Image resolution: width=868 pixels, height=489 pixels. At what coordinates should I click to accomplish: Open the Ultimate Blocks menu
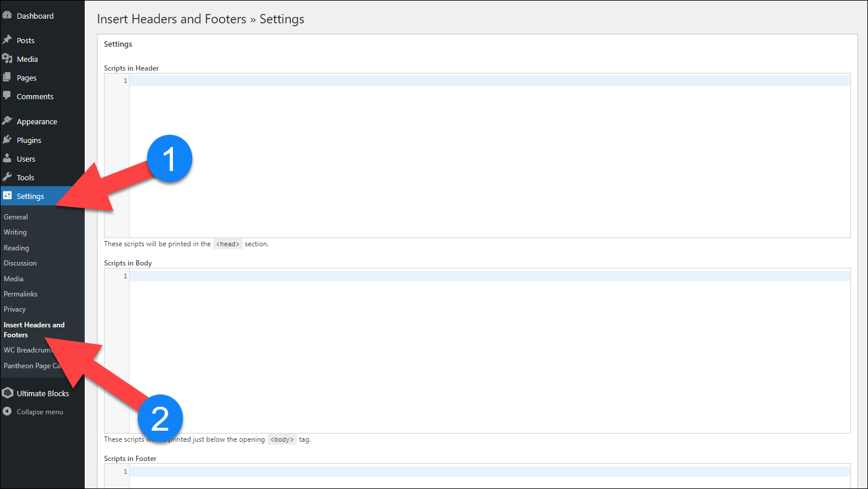pos(42,393)
